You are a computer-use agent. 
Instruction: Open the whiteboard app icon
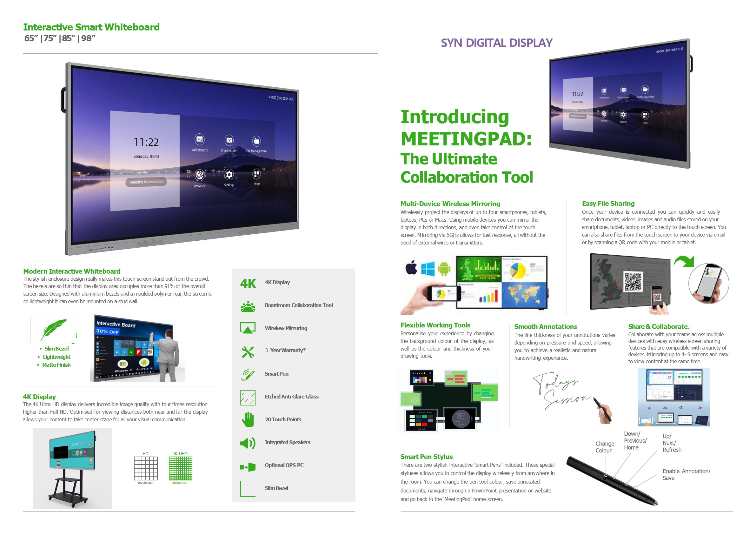(x=200, y=140)
